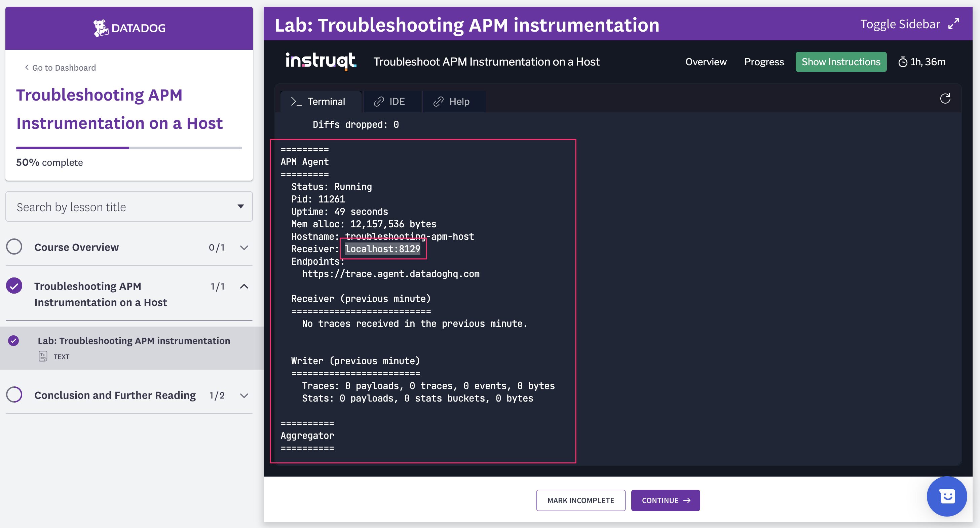Click the Writer (previous minute) heading

[x=355, y=361]
